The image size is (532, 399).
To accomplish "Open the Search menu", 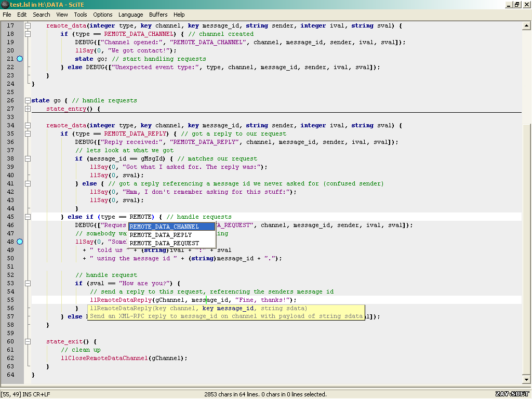I will [42, 15].
